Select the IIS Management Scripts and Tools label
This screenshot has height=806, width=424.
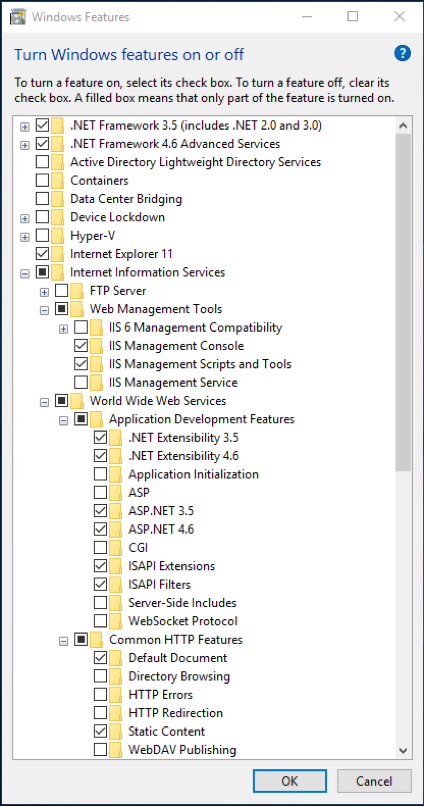(x=200, y=364)
